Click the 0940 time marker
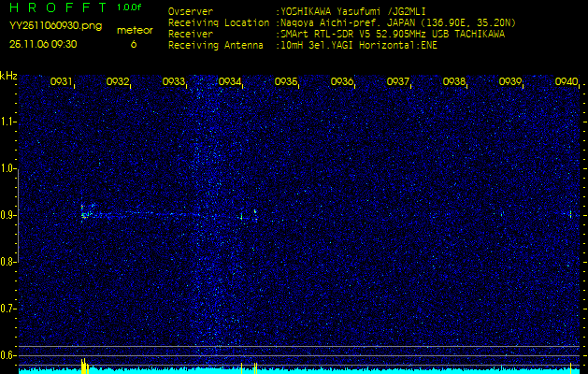Image resolution: width=588 pixels, height=374 pixels. click(x=566, y=81)
